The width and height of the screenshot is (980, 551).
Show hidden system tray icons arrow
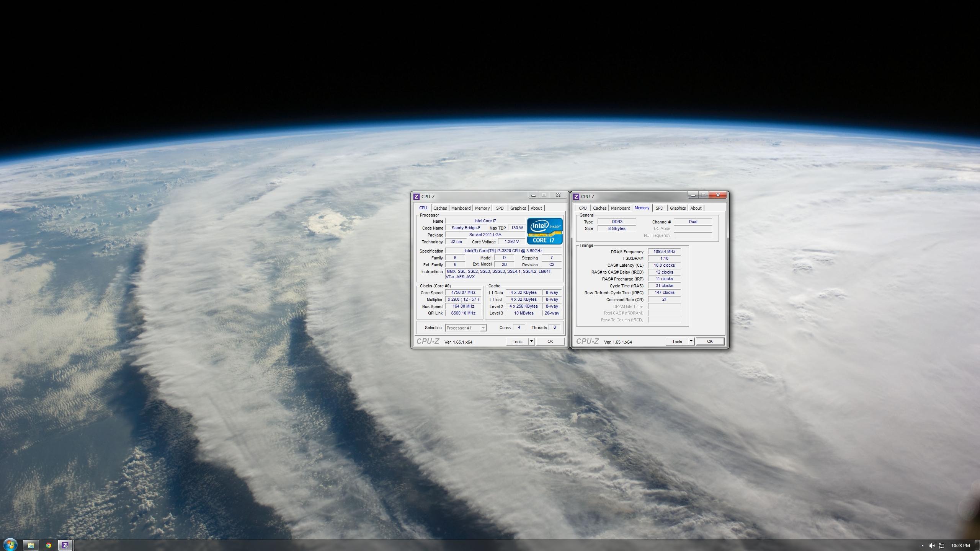(x=923, y=546)
